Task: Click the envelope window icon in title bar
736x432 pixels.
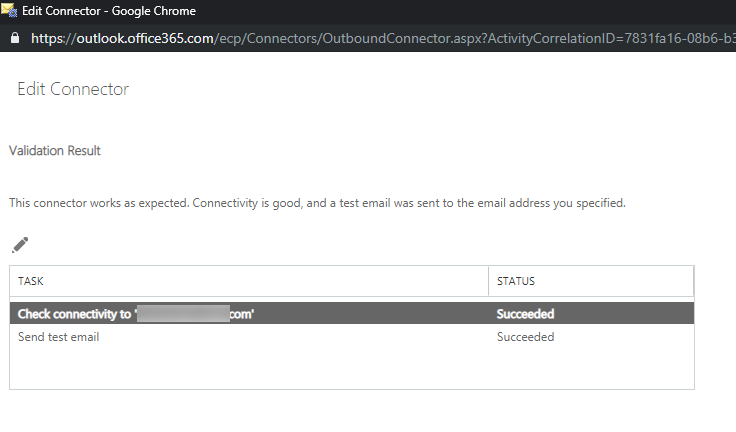Action: click(x=11, y=11)
